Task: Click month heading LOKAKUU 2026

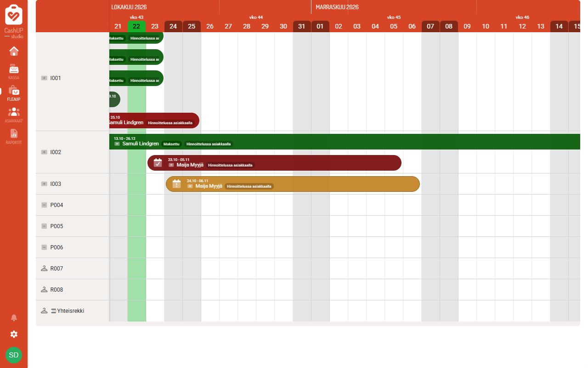Action: pos(129,7)
